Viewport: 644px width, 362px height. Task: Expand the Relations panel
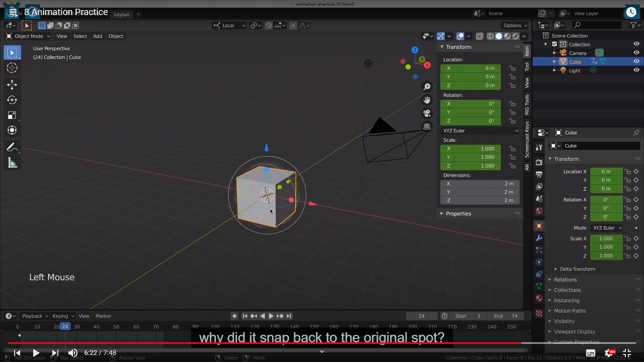pos(565,280)
